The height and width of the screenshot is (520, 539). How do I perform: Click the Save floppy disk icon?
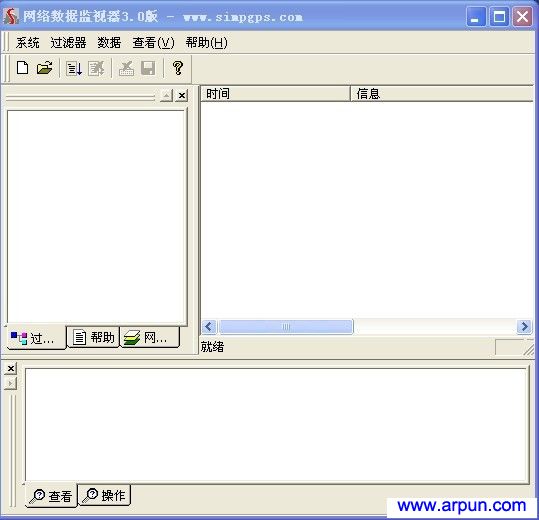[x=148, y=68]
